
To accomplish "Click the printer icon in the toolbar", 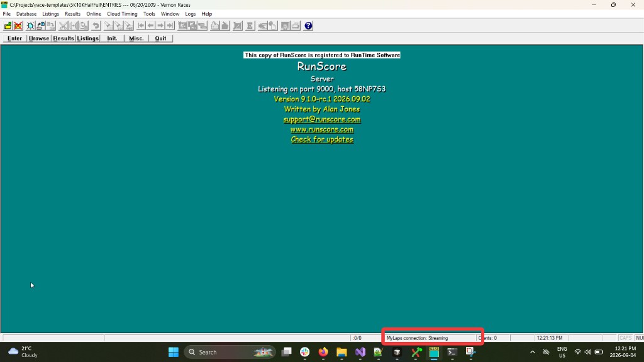I will [x=296, y=26].
